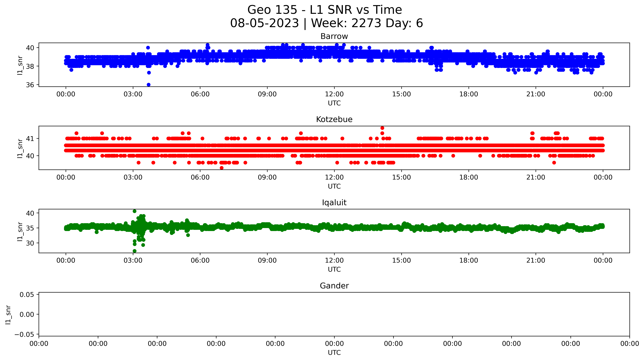Click the '0.00' y-axis tick on the Gander plot
Image resolution: width=644 pixels, height=361 pixels.
(x=27, y=315)
